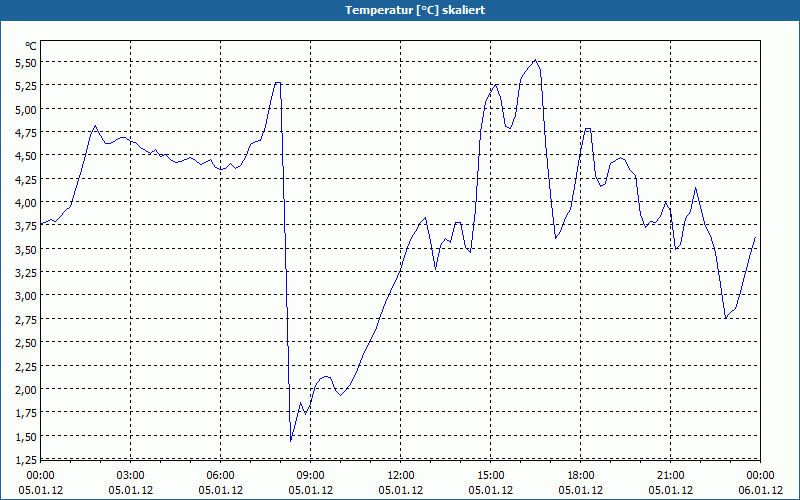800x500 pixels.
Task: Click the 1,50 y-axis value
Action: [26, 436]
